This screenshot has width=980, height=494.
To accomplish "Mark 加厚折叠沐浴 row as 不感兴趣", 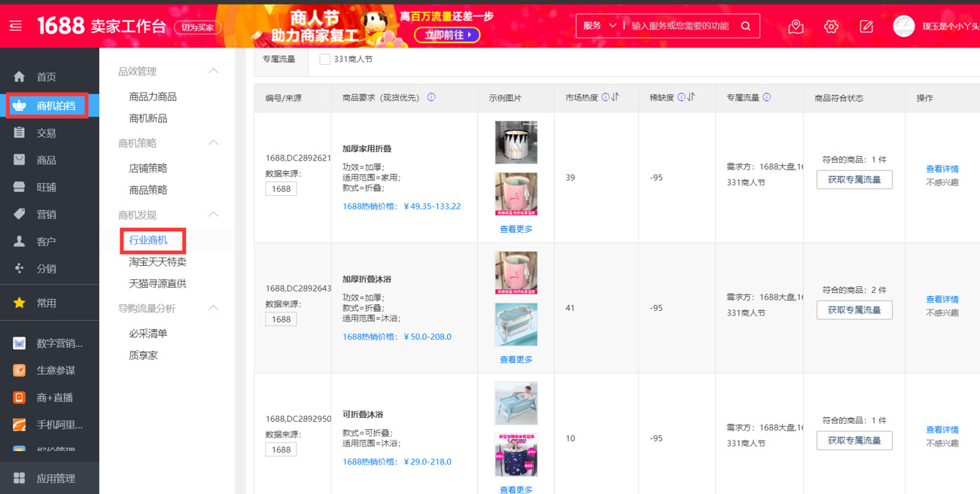I will click(942, 313).
